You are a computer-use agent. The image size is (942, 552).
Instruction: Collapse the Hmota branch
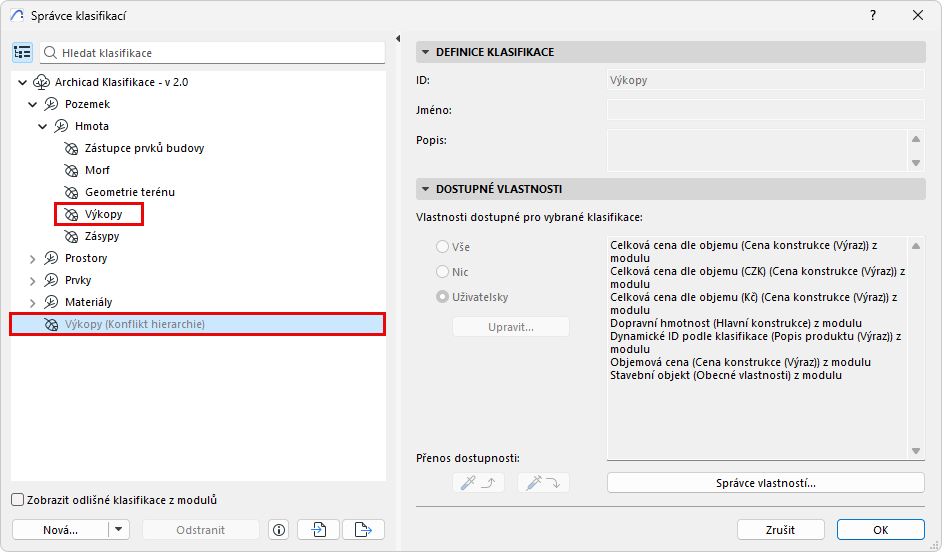43,127
